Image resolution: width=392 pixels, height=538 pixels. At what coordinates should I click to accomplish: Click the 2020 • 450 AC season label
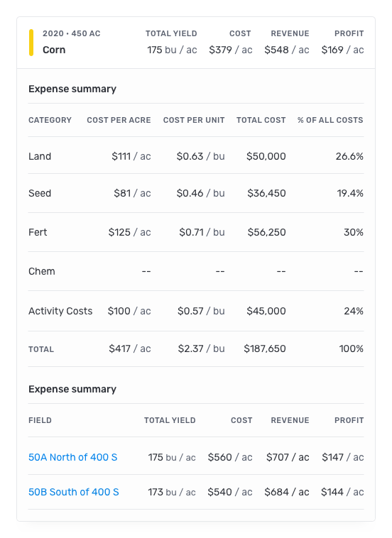coord(72,33)
